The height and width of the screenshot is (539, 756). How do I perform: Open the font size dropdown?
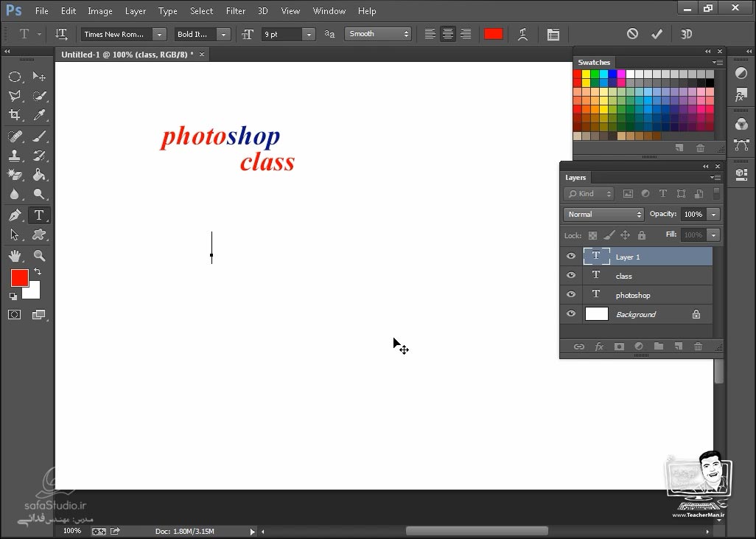coord(309,34)
